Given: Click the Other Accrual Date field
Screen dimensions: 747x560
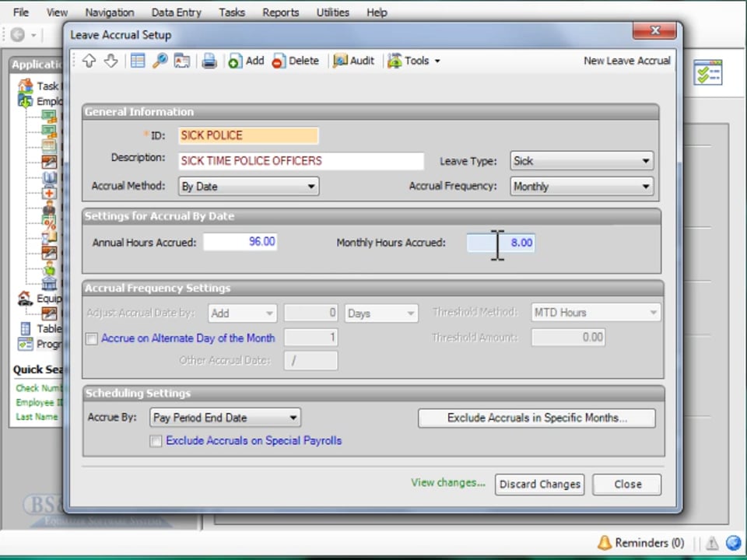Looking at the screenshot, I should (x=310, y=360).
